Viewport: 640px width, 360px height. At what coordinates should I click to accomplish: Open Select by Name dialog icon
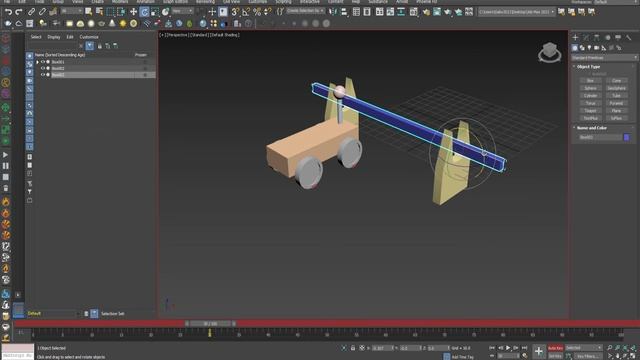point(99,12)
